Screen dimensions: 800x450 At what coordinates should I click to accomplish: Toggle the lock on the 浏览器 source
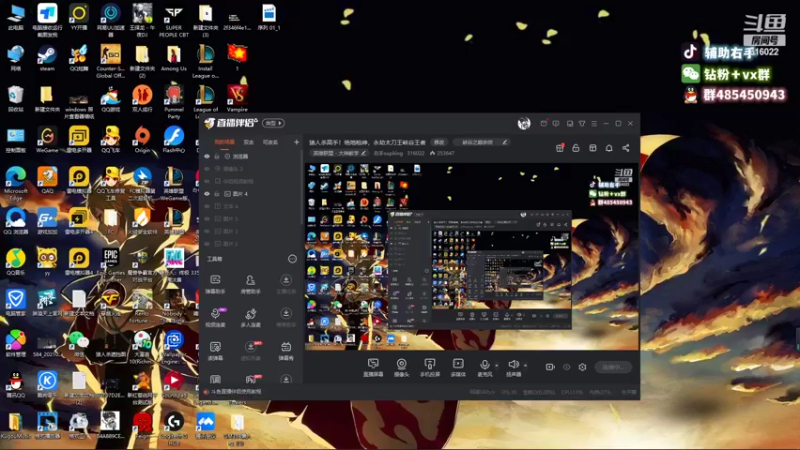point(217,156)
